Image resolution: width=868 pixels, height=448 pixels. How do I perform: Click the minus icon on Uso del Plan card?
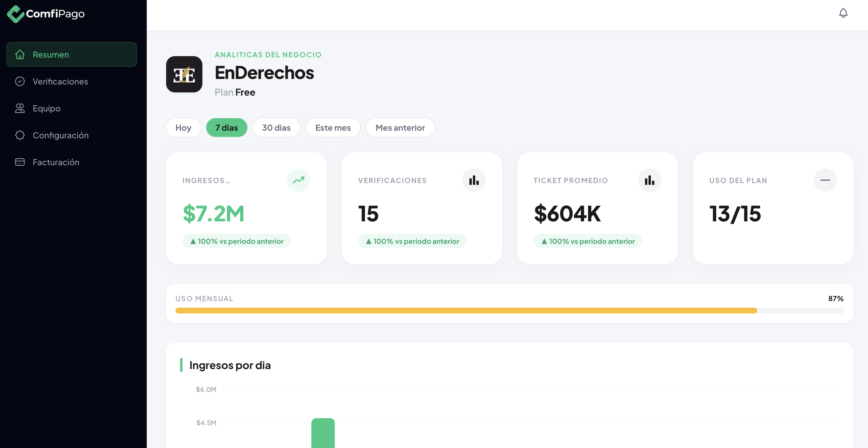[x=825, y=180]
